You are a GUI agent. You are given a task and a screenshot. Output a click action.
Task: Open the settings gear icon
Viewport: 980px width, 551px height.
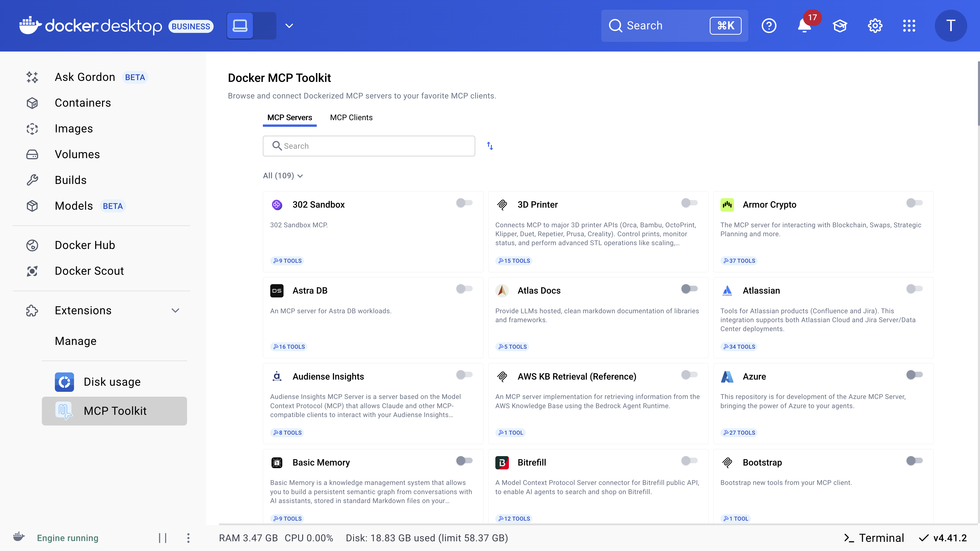pos(875,26)
